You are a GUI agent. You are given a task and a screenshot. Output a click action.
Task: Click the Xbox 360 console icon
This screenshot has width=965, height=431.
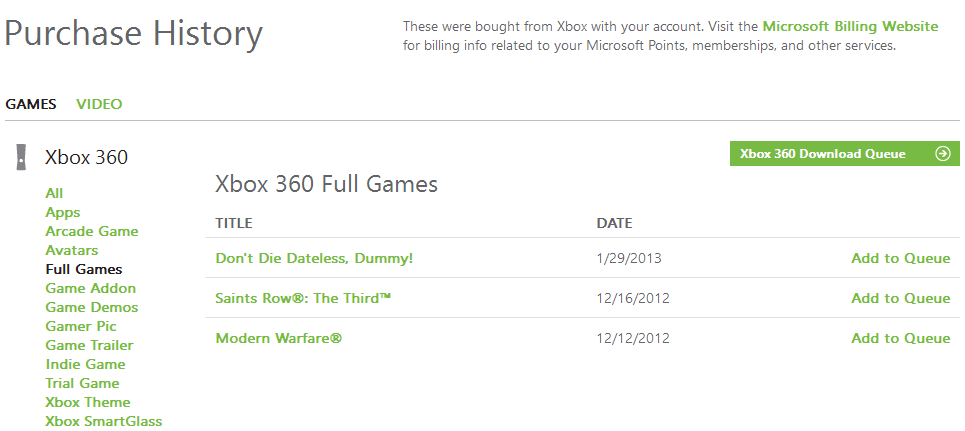(20, 157)
